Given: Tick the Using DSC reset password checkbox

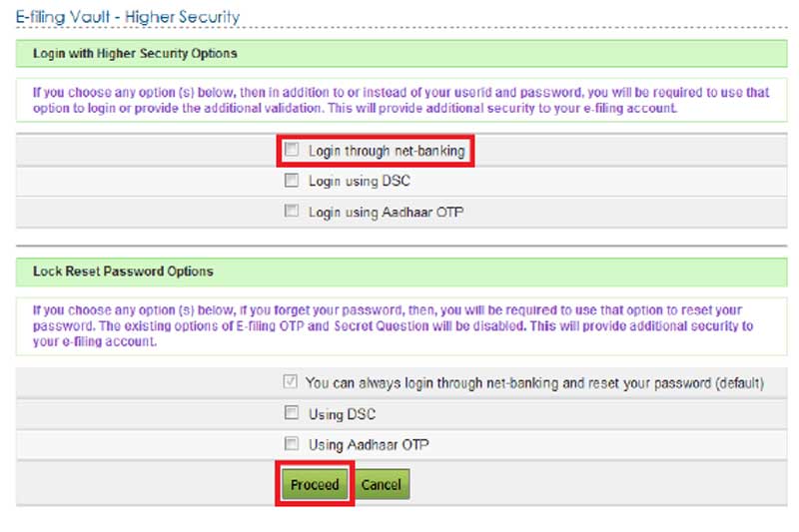Looking at the screenshot, I should click(x=292, y=413).
